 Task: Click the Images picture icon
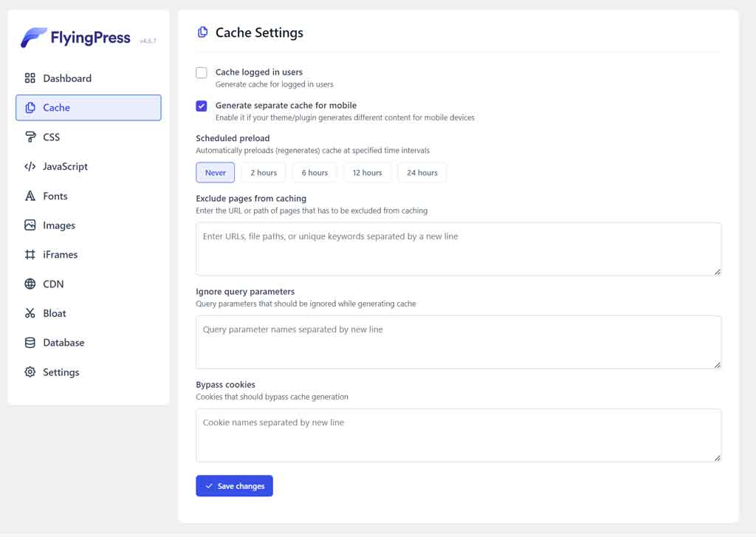click(x=30, y=225)
